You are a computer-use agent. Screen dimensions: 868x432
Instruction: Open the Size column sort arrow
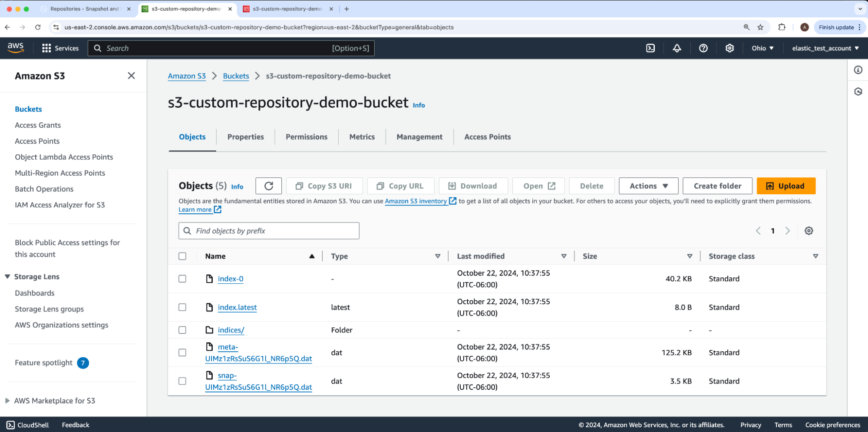[x=690, y=256]
